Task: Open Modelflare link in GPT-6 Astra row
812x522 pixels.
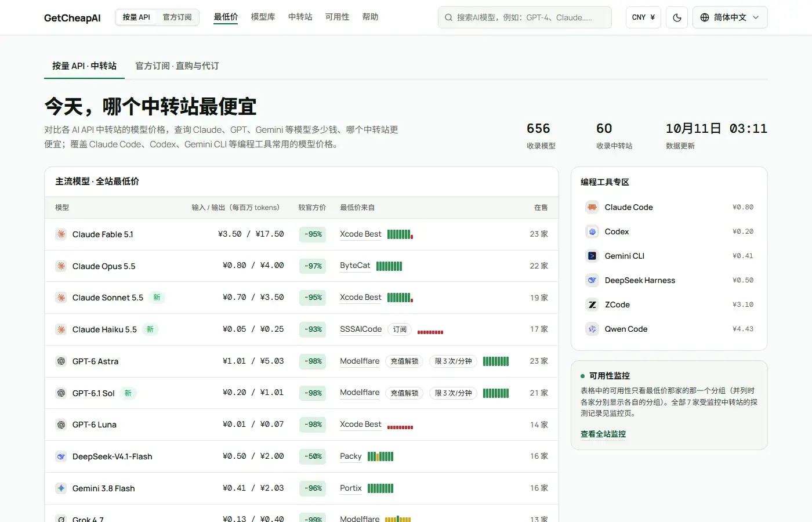Action: pos(360,361)
